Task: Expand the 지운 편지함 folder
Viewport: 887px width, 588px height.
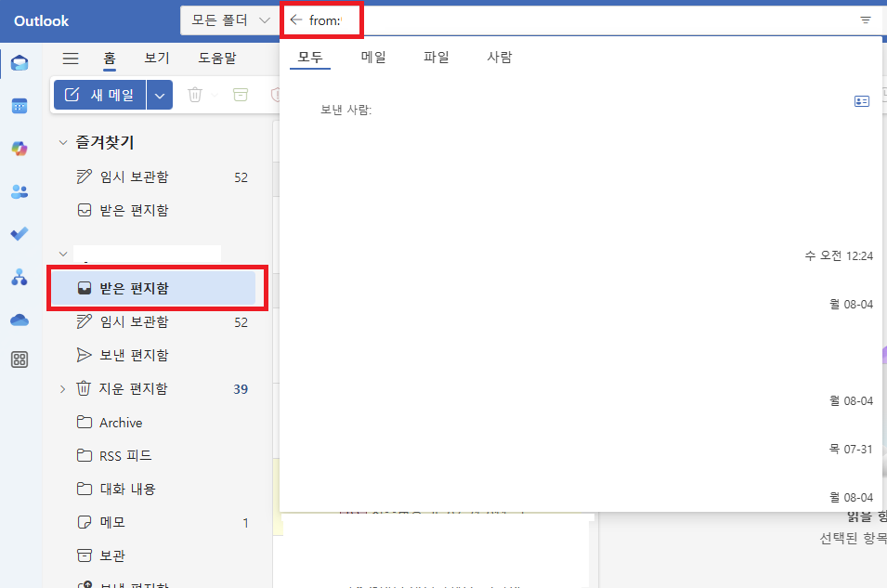Action: click(x=62, y=388)
